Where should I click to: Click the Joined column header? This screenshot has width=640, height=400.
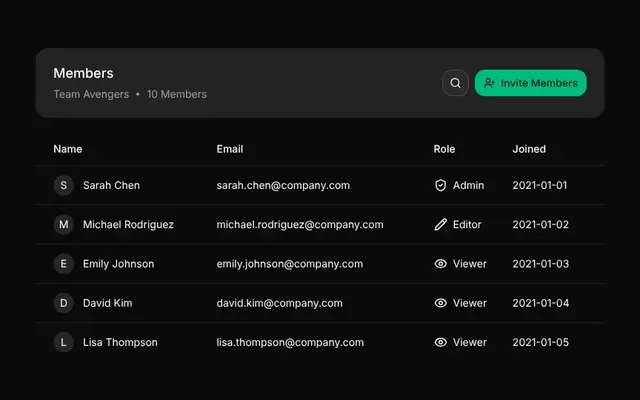[x=529, y=149]
